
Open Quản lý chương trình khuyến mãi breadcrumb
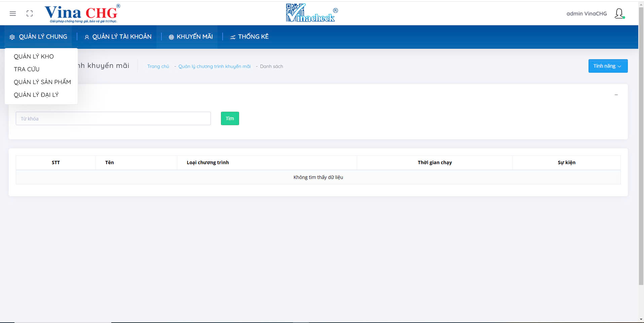(x=215, y=66)
